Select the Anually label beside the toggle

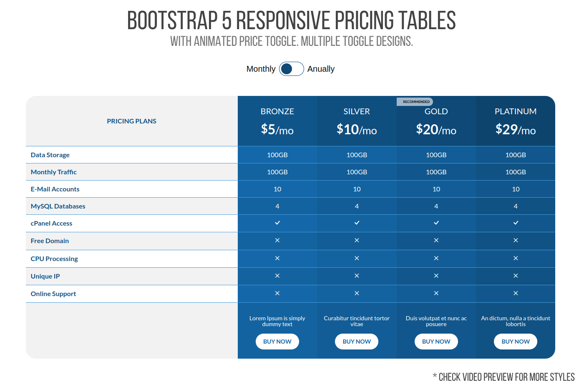(x=321, y=69)
